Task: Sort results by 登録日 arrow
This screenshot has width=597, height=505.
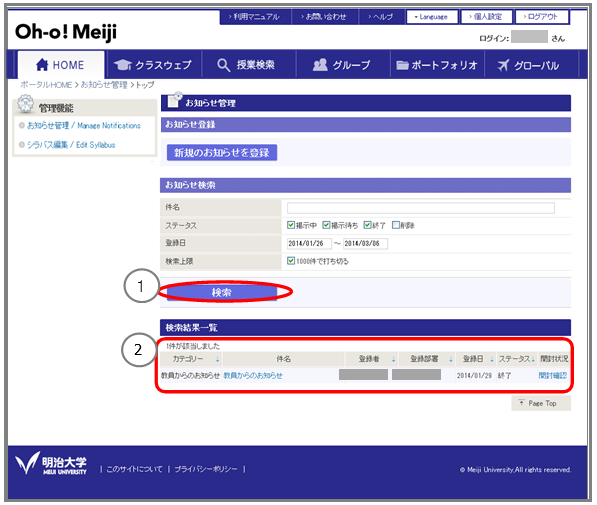Action: [x=492, y=360]
